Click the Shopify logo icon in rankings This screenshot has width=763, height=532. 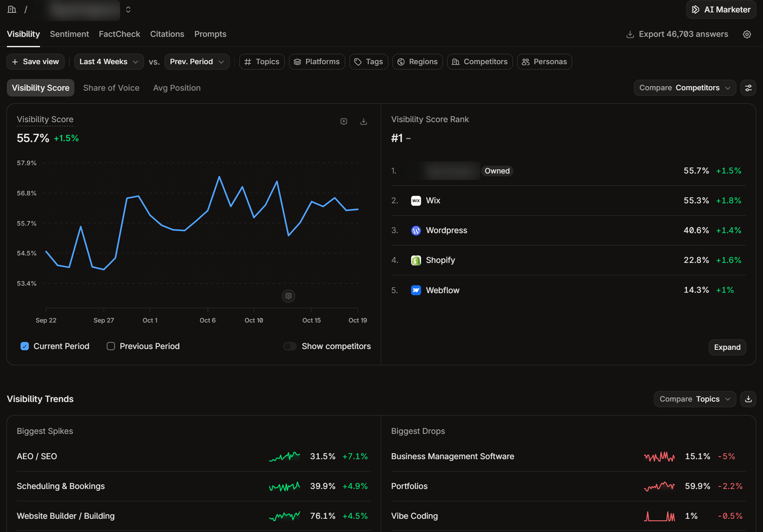tap(416, 260)
